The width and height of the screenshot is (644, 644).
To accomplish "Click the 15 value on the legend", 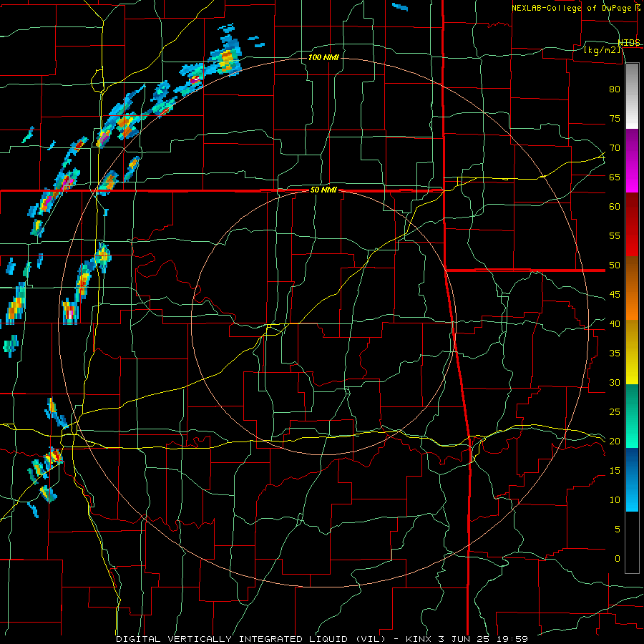I will coord(615,471).
